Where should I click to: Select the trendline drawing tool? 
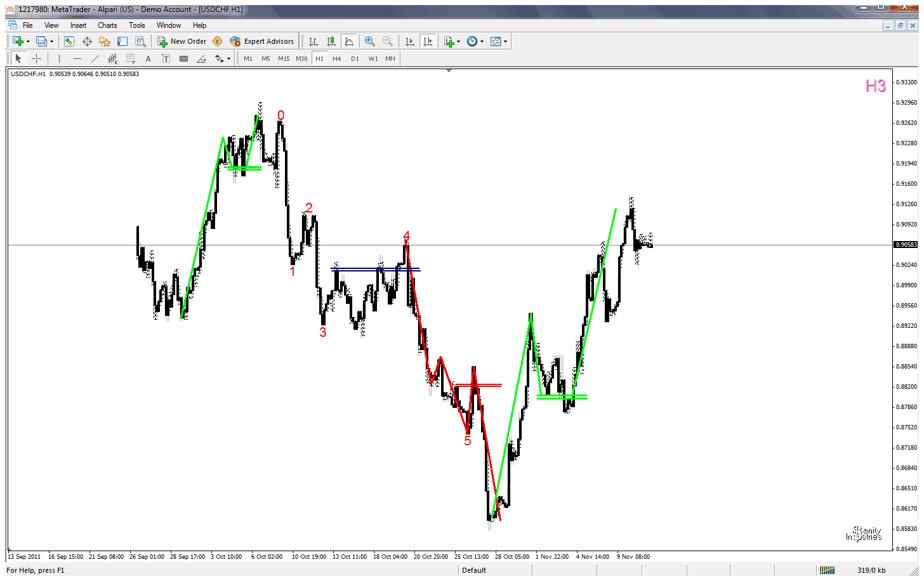click(x=95, y=58)
